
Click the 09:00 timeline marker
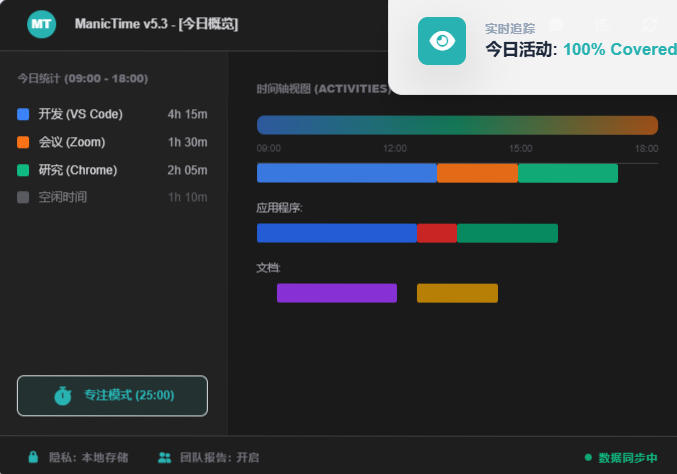coord(269,149)
